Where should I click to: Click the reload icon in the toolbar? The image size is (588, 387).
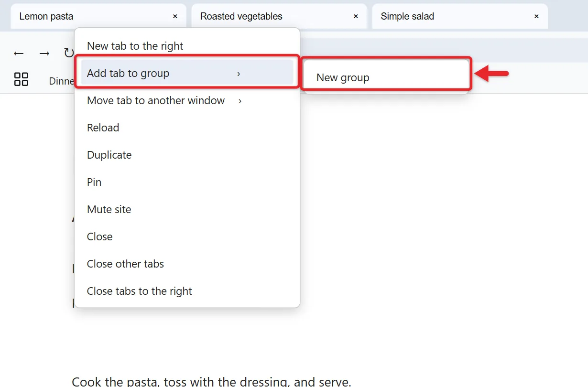click(x=69, y=53)
